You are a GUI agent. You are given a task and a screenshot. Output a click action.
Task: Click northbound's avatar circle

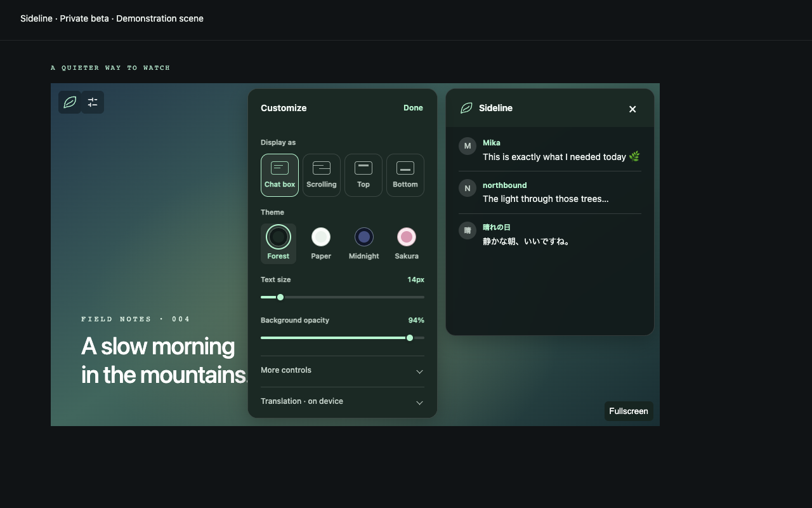(x=468, y=188)
